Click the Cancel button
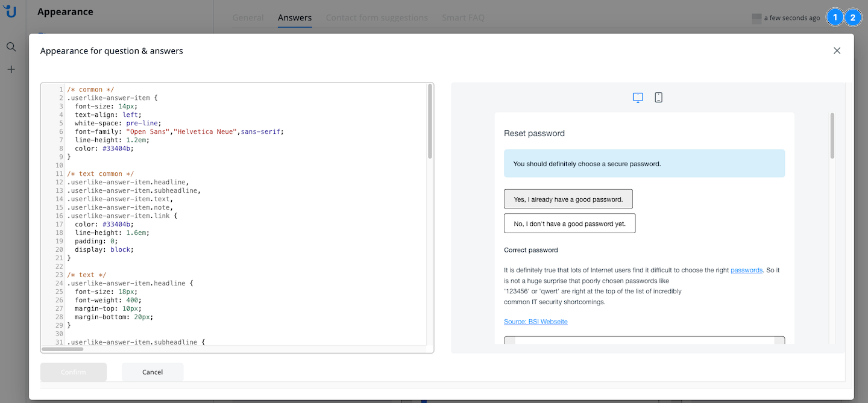 (153, 372)
